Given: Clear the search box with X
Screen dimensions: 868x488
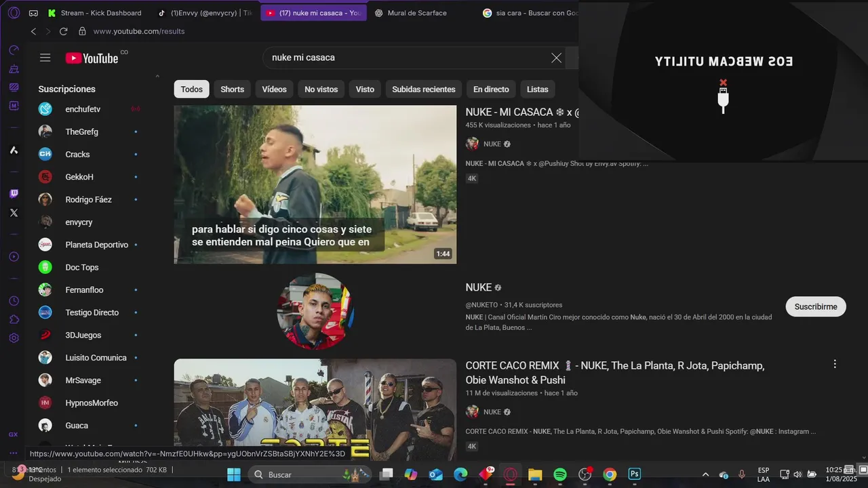Looking at the screenshot, I should pyautogui.click(x=556, y=58).
